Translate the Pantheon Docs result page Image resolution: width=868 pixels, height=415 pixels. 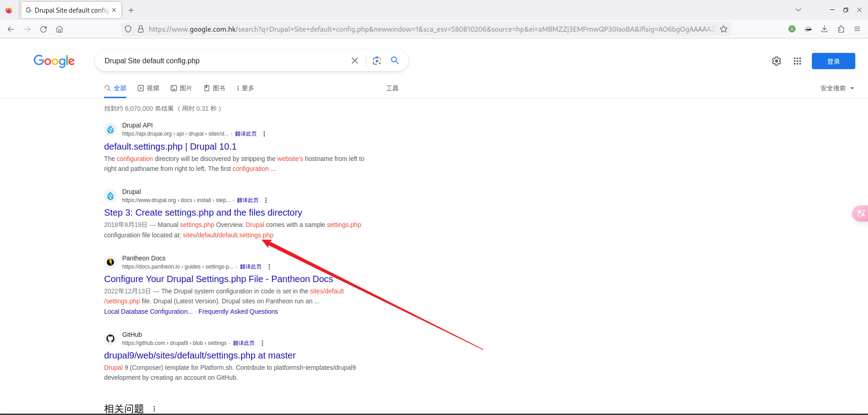click(251, 267)
